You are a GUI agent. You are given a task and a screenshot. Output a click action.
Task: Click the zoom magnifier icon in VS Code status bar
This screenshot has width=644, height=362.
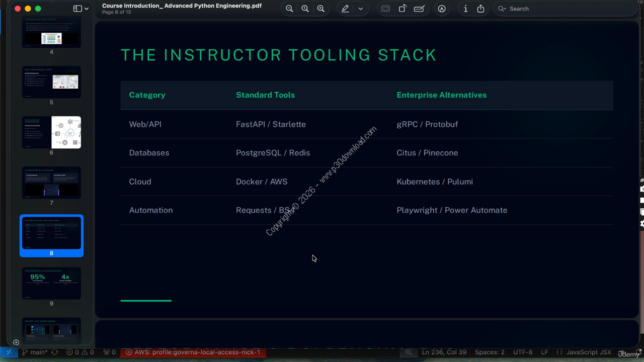coord(410,352)
